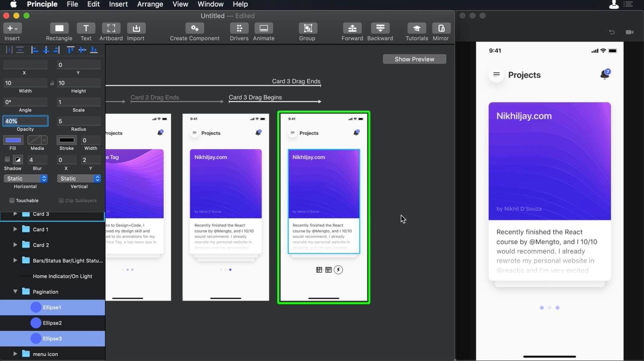Select Card 3 Drag Ends transition

coord(296,81)
